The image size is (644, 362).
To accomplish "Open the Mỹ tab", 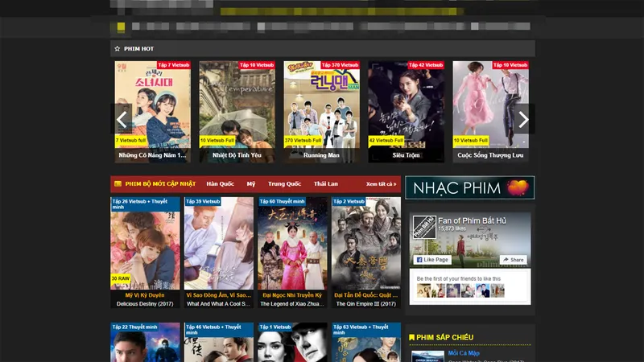I will coord(251,184).
